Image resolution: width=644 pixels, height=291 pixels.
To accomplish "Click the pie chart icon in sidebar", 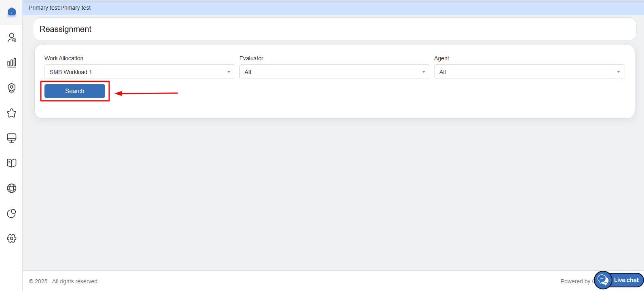I will (12, 213).
